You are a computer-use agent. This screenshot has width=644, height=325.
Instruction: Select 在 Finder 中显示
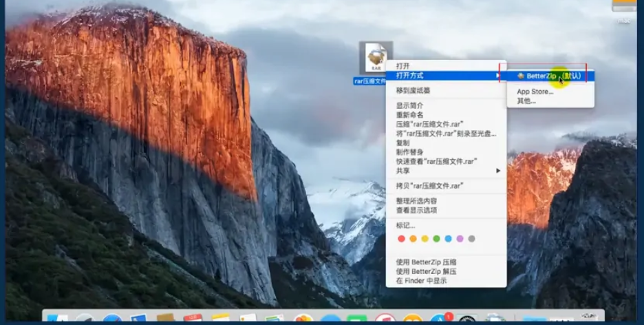point(421,280)
